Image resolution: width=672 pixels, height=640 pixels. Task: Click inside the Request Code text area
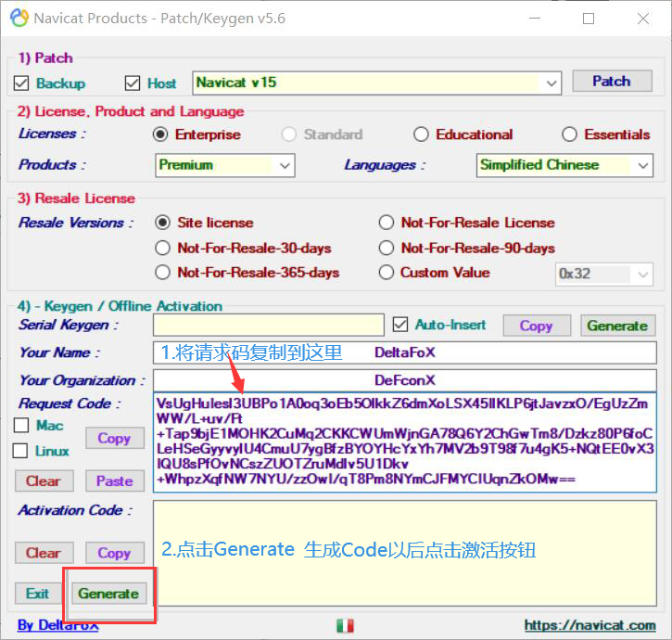404,442
